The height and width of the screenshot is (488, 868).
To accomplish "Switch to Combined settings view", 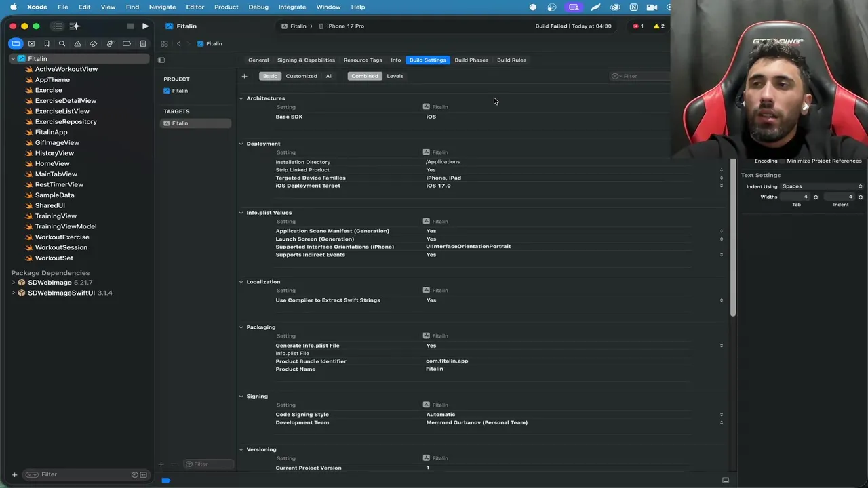I will click(365, 76).
